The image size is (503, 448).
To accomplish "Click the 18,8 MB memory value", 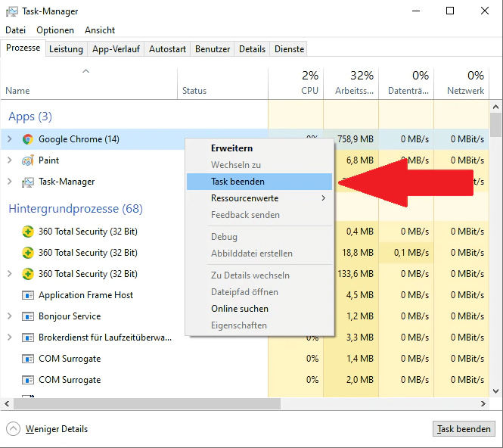I will coord(358,253).
